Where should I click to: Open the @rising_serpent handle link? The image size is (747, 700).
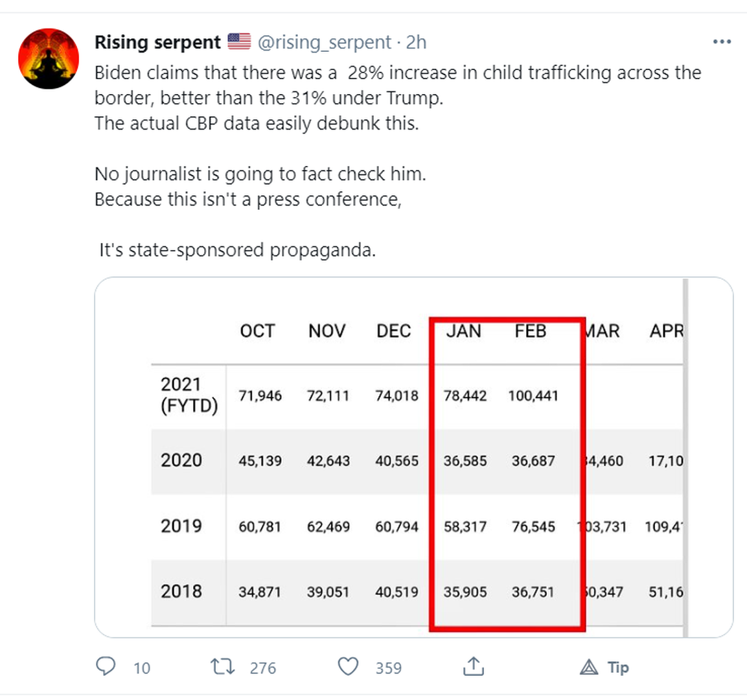(x=325, y=42)
